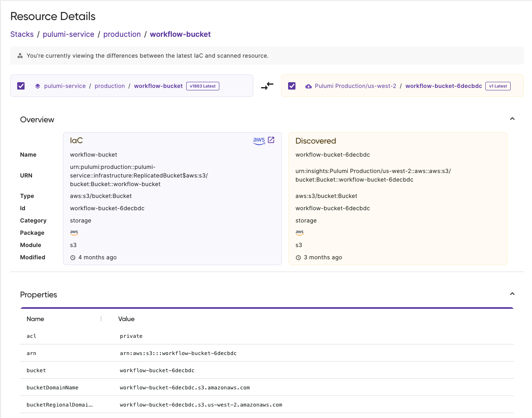Click the Discovered card heading
The width and height of the screenshot is (532, 418).
click(x=316, y=141)
